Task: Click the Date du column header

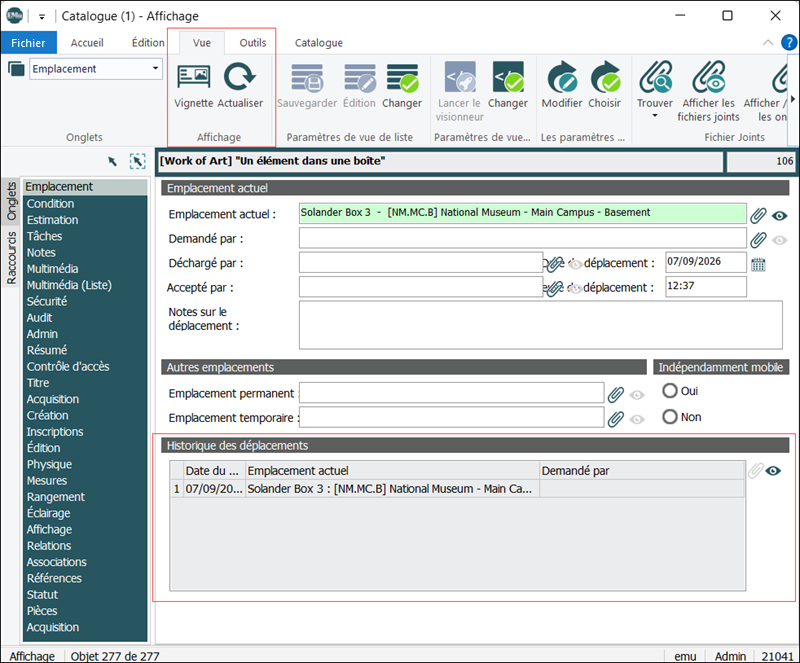Action: (x=214, y=471)
